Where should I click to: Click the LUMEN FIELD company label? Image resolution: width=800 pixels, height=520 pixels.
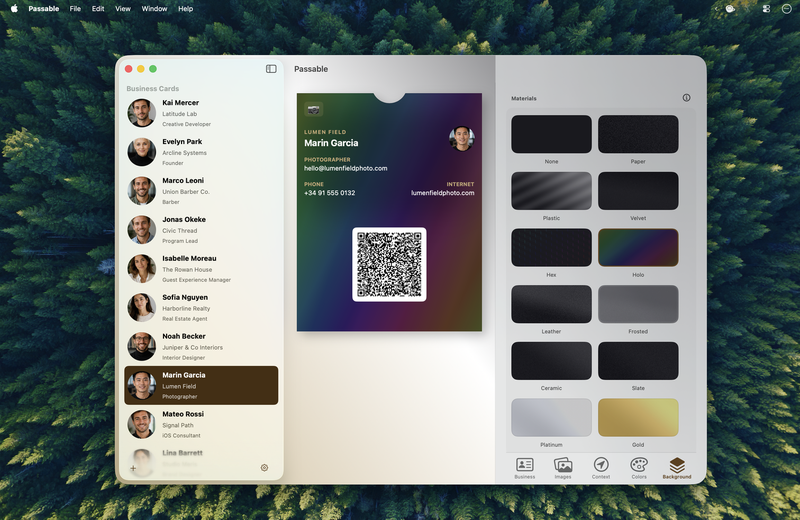coord(325,132)
